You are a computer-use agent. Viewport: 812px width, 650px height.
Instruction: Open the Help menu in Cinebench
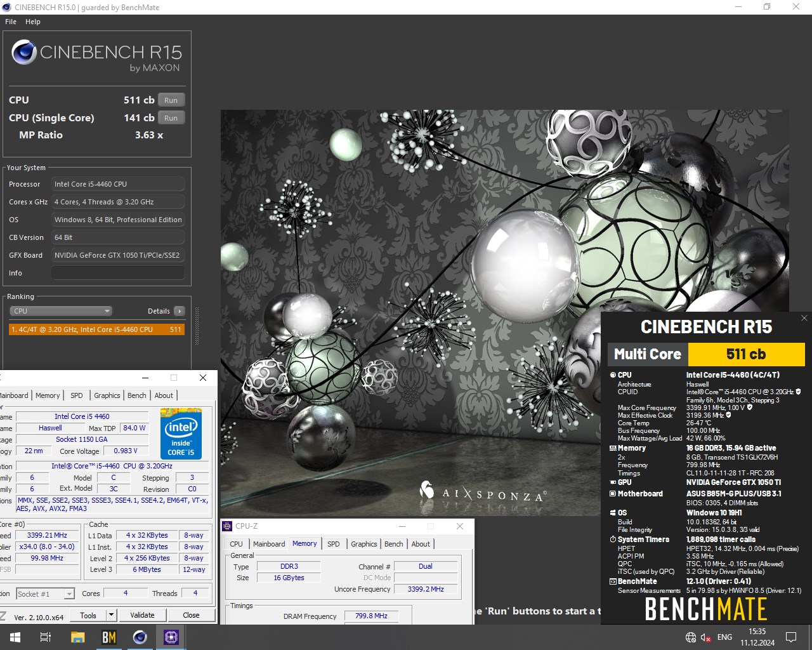pos(33,22)
